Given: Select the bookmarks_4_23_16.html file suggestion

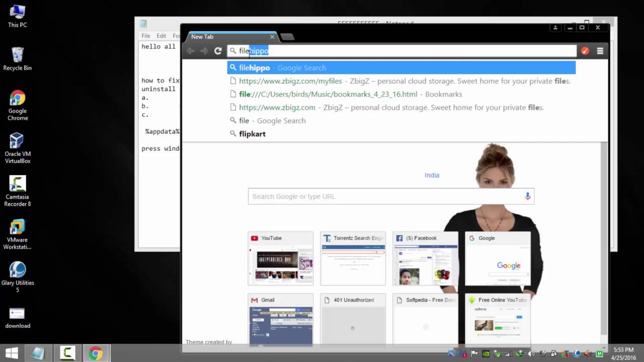Looking at the screenshot, I should (401, 94).
